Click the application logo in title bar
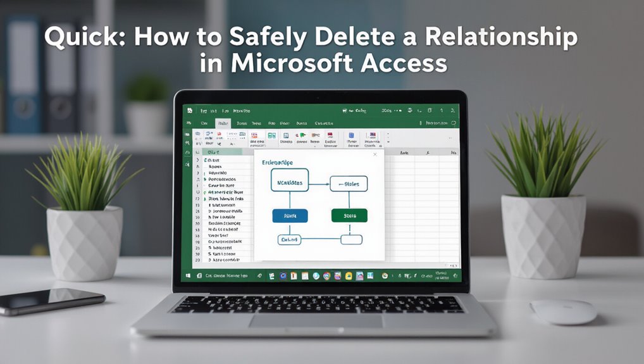Viewport: 644px width, 364px height. 190,111
